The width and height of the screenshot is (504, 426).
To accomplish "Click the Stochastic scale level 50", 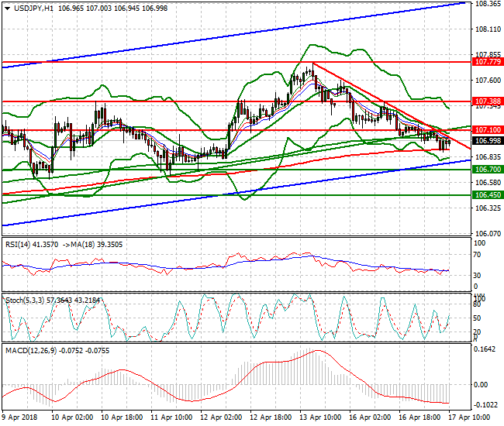I will point(478,318).
